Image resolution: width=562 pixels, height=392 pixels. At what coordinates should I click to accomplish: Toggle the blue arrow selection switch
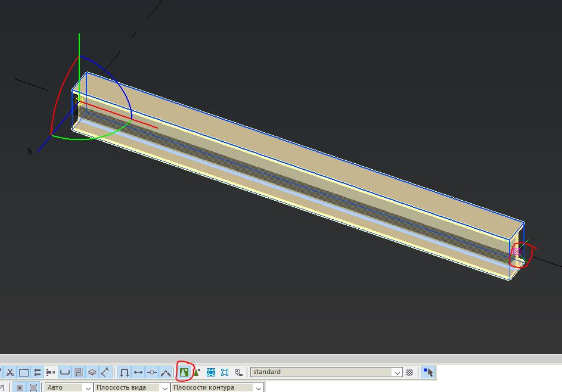[x=428, y=372]
